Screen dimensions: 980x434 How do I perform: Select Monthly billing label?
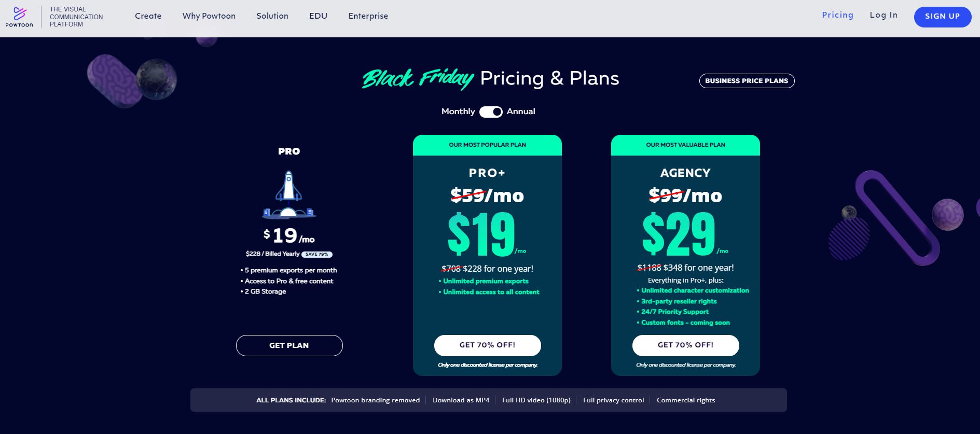click(458, 111)
